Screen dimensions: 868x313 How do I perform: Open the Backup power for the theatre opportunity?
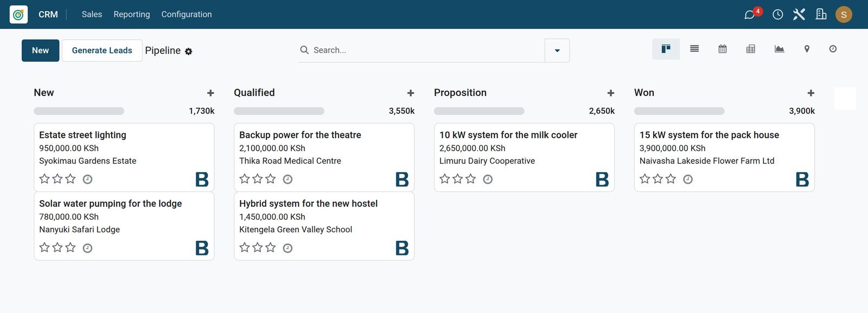pyautogui.click(x=324, y=157)
